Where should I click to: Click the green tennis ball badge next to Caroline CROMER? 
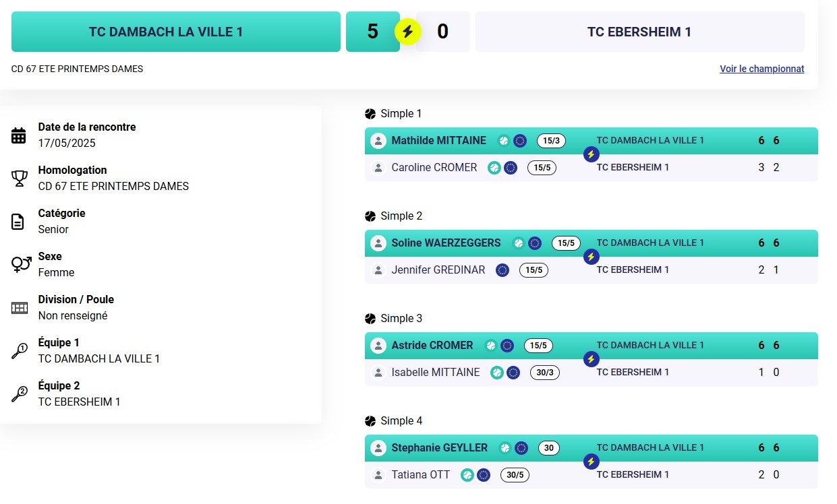[494, 168]
